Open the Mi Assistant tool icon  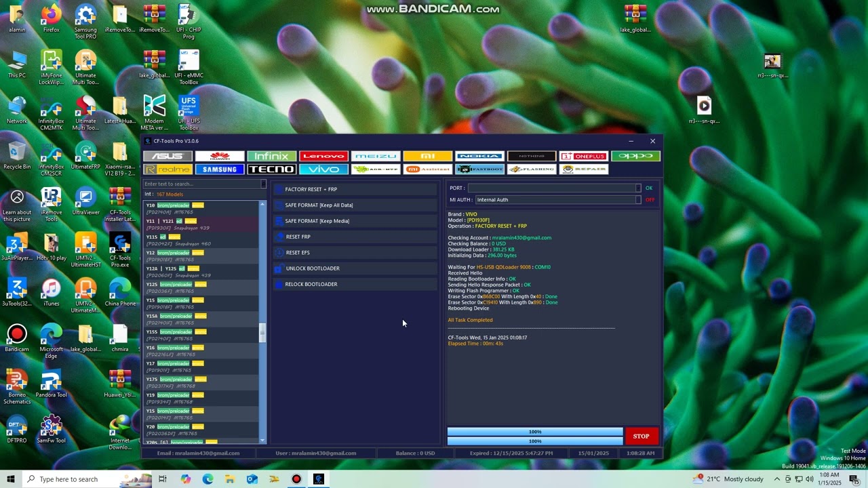tap(428, 169)
